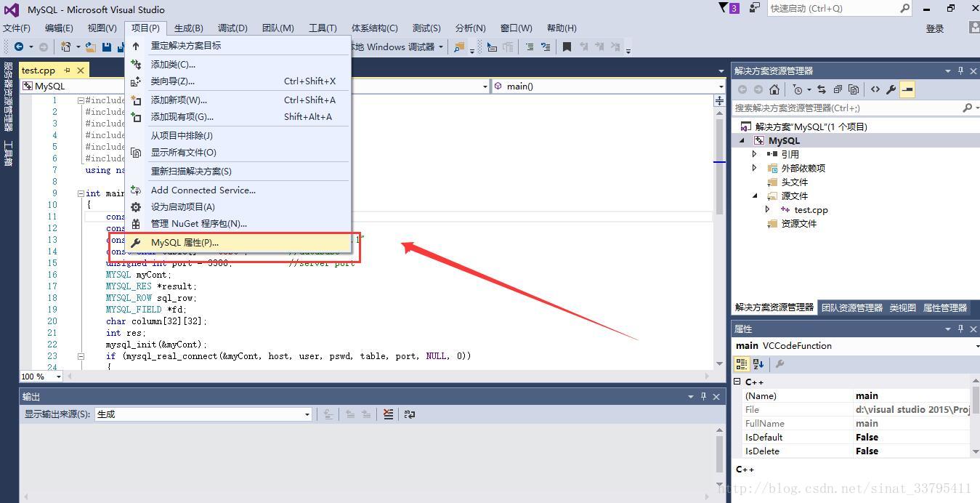Image resolution: width=980 pixels, height=503 pixels.
Task: Click the 登录 sign-in link
Action: (x=935, y=28)
